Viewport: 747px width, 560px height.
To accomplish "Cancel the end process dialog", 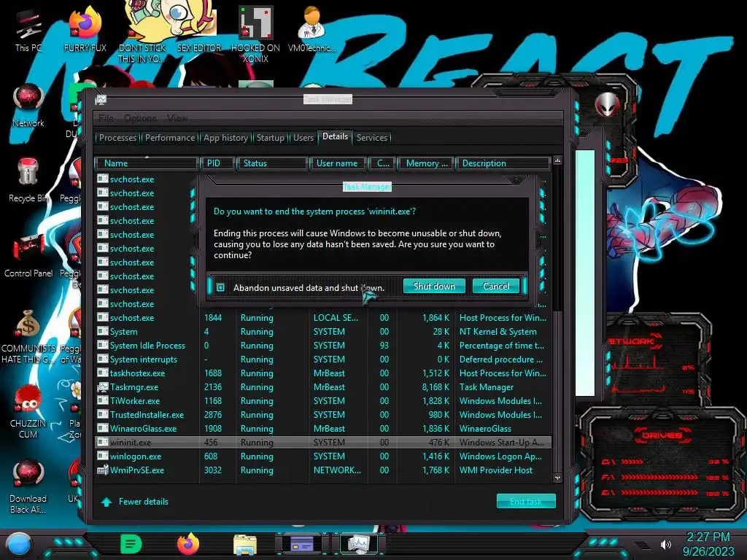I will [x=496, y=286].
